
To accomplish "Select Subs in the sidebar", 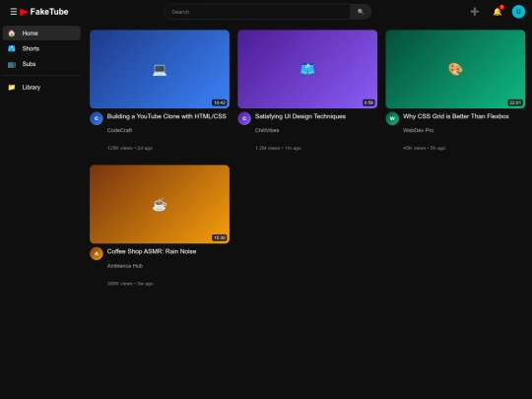I will [x=41, y=64].
